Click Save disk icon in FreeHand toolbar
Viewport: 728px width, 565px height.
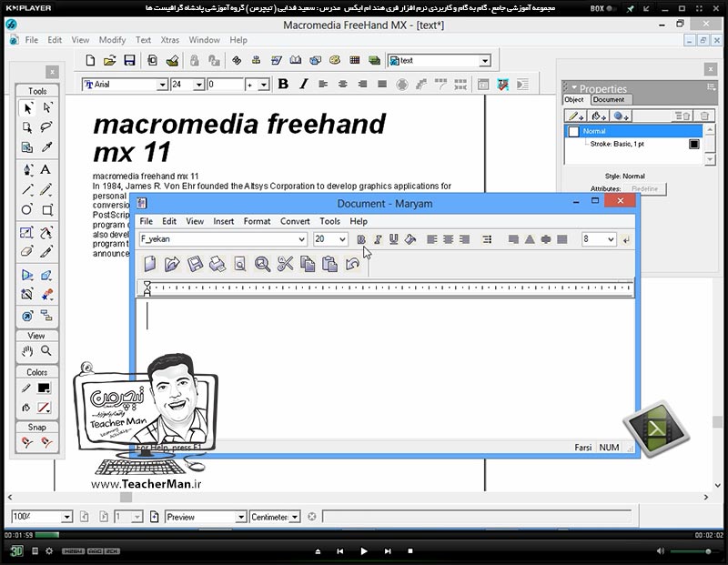click(129, 60)
